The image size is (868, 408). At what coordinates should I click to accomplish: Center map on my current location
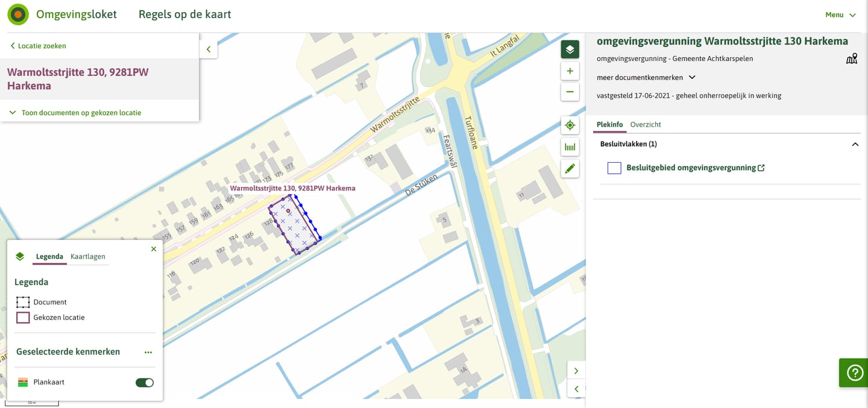coord(570,125)
